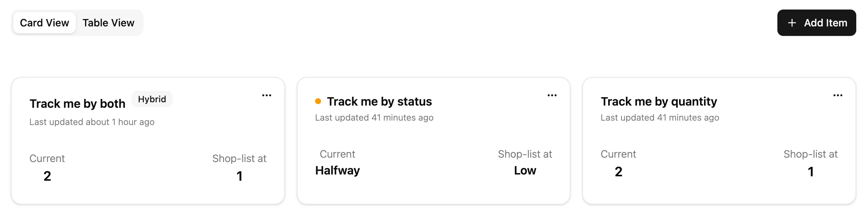Click the Hybrid badge
This screenshot has width=868, height=217.
[x=152, y=99]
